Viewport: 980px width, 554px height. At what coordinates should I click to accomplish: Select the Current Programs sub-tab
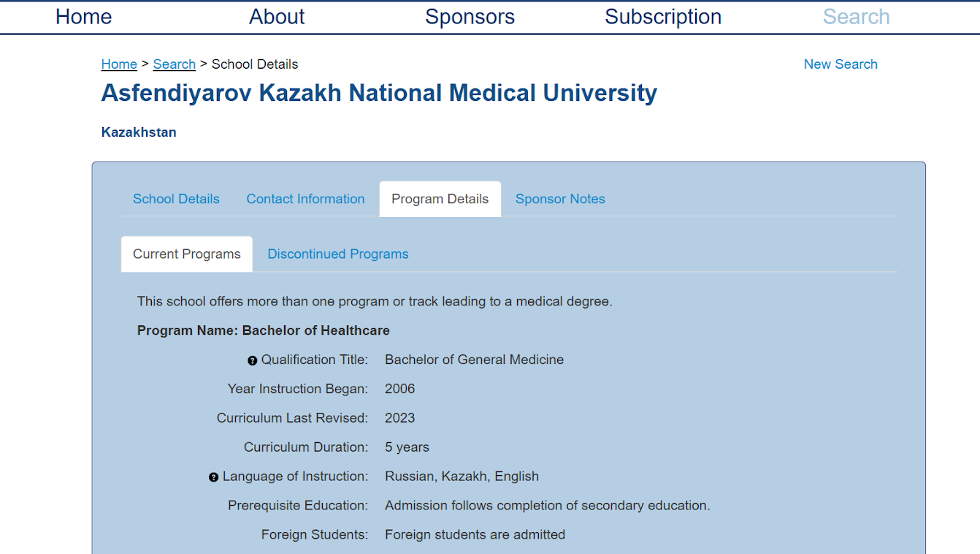tap(187, 254)
